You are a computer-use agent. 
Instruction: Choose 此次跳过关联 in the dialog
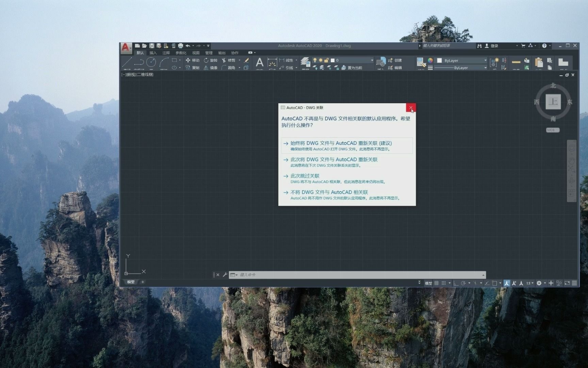(x=305, y=176)
